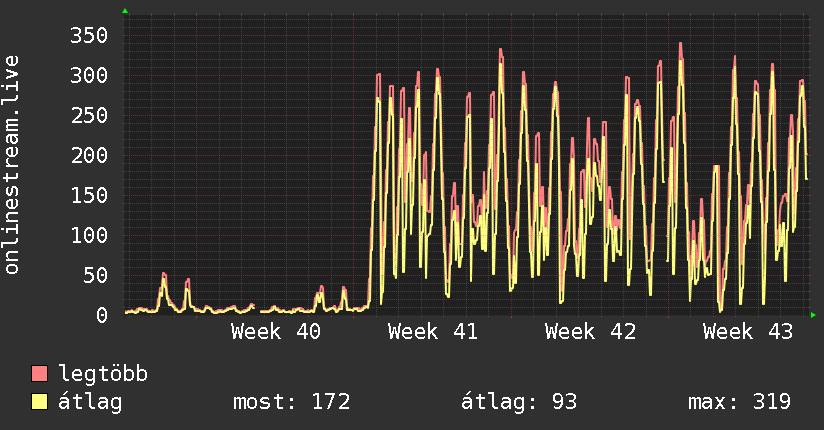
Task: Click the pink legtöbb legend swatch
Action: (39, 373)
